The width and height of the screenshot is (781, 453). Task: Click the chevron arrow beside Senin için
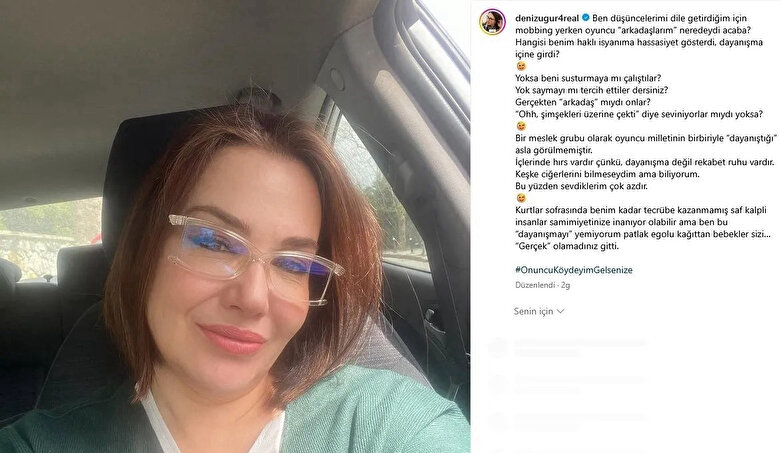[560, 311]
